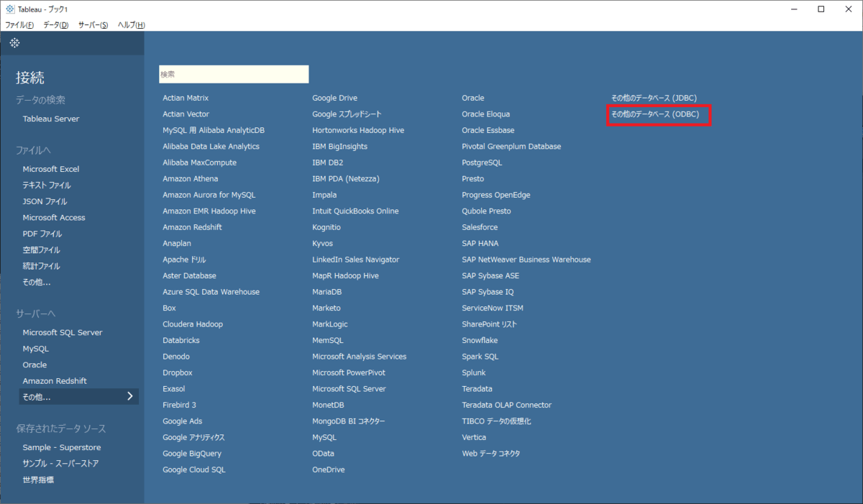
Task: Select SAP NetWeaver Business Warehouse connector
Action: point(526,260)
